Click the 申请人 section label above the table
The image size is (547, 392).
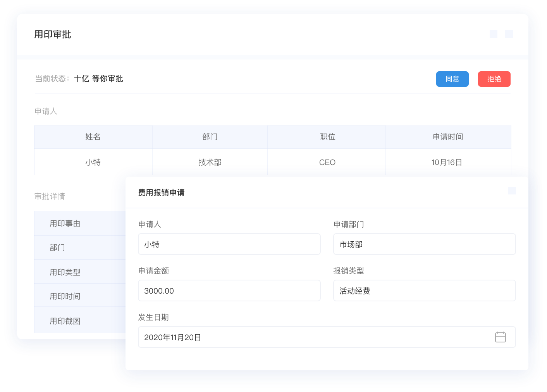[x=46, y=111]
